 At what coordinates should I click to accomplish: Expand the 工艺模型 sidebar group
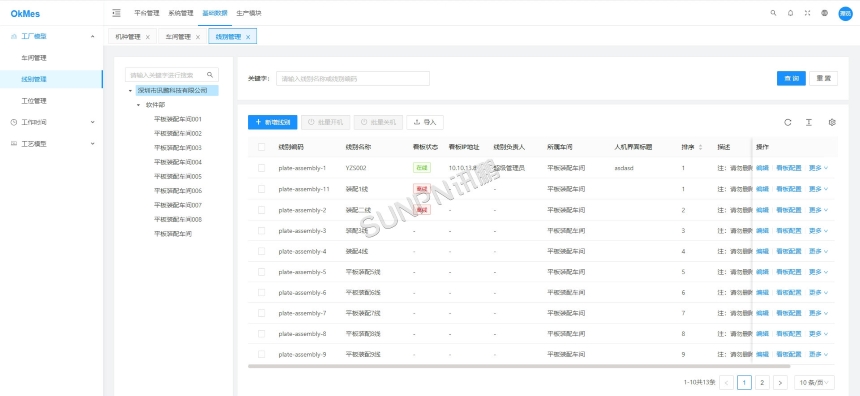tap(92, 144)
